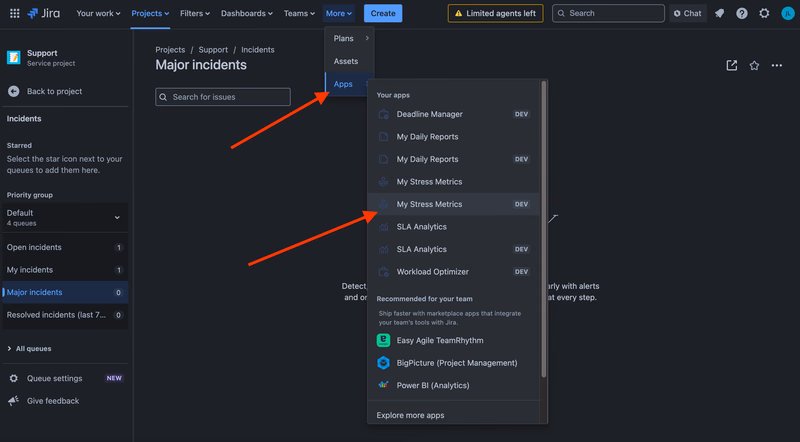
Task: Open Workload Optimizer app entry
Action: (454, 272)
